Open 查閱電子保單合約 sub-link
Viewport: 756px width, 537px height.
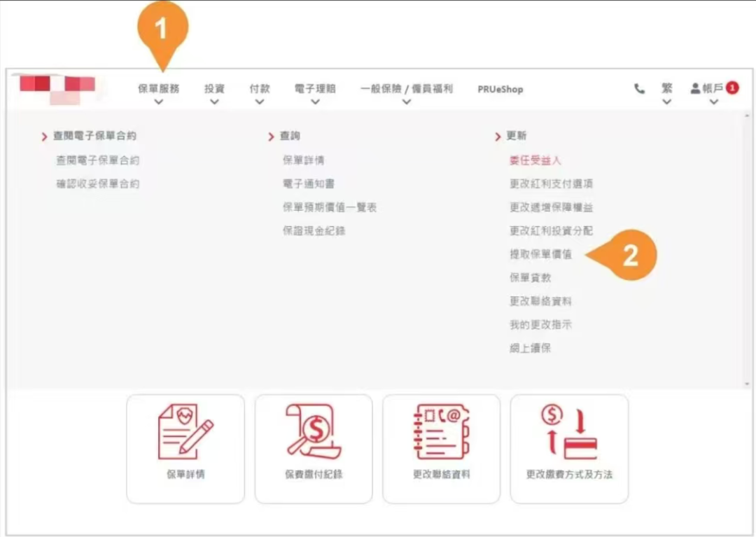98,160
